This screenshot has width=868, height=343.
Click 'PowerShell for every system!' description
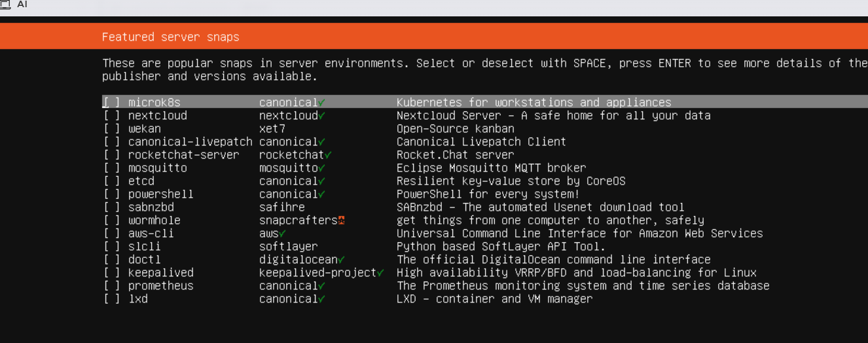click(488, 194)
